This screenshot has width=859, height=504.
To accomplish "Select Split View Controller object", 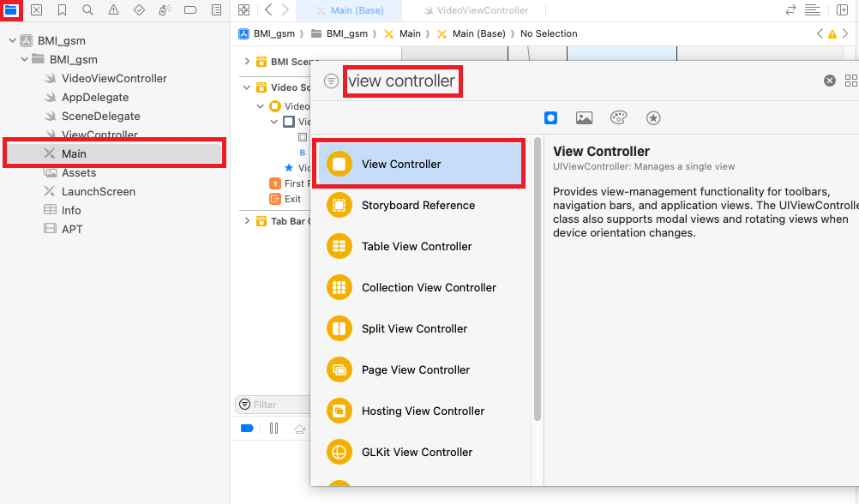I will pos(419,328).
